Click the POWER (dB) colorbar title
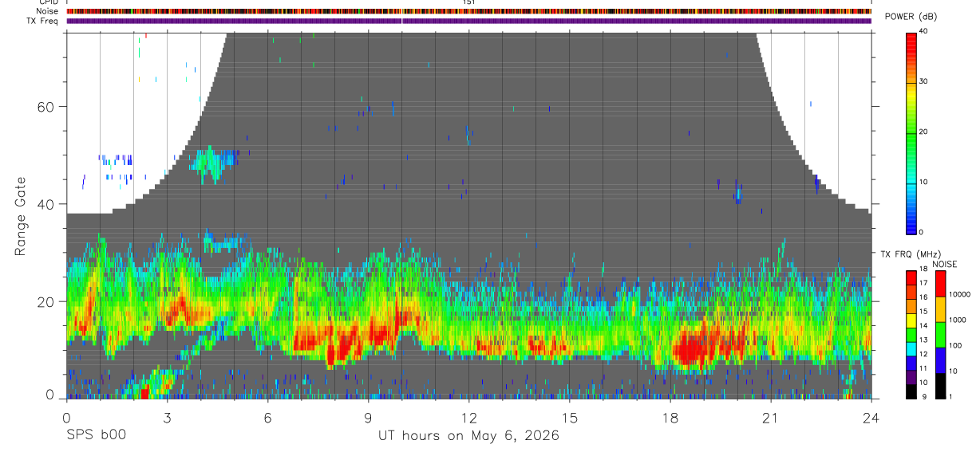The width and height of the screenshot is (980, 452). click(x=915, y=17)
